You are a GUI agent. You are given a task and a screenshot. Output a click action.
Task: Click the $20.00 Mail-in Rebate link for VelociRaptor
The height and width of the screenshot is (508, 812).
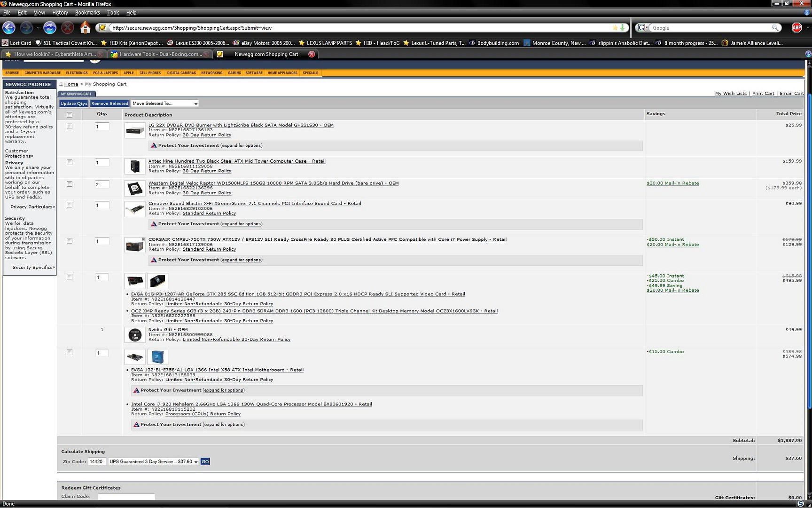pyautogui.click(x=672, y=183)
